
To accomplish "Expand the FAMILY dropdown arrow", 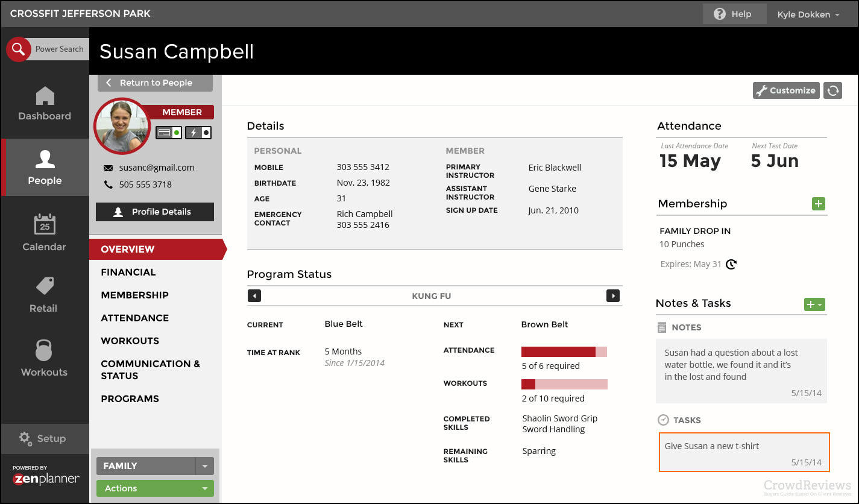I will 205,466.
